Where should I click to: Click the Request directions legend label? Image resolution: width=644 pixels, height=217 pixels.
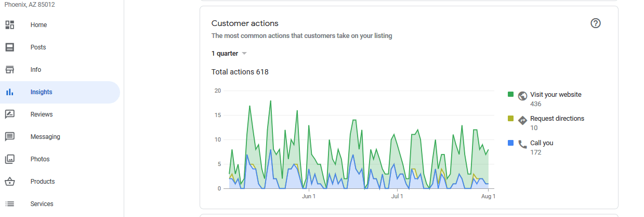coord(557,119)
